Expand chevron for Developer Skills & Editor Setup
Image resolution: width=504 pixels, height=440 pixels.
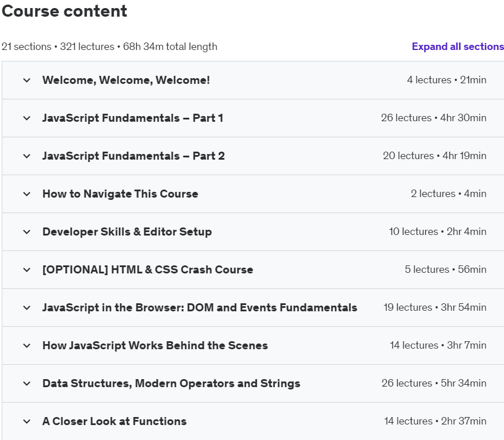(26, 232)
